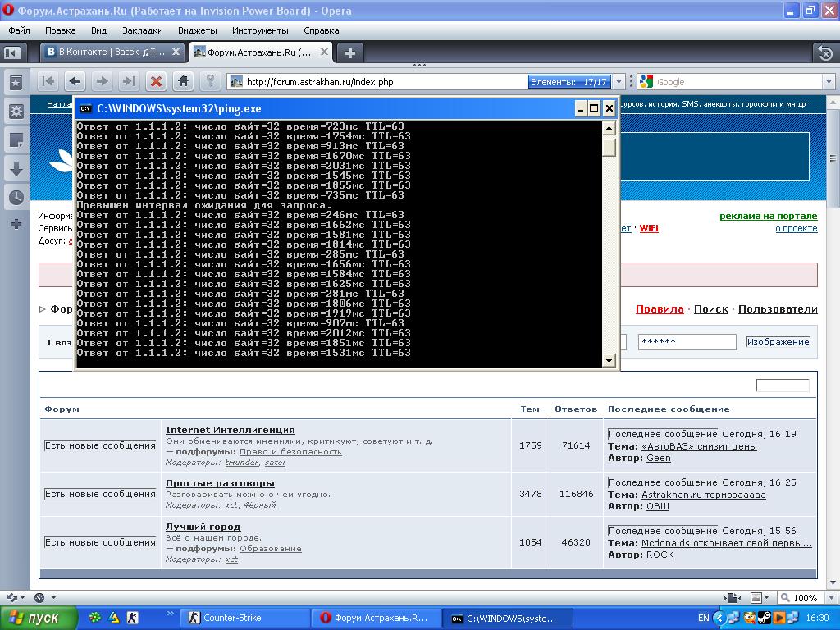Toggle image display in status bar

756,597
